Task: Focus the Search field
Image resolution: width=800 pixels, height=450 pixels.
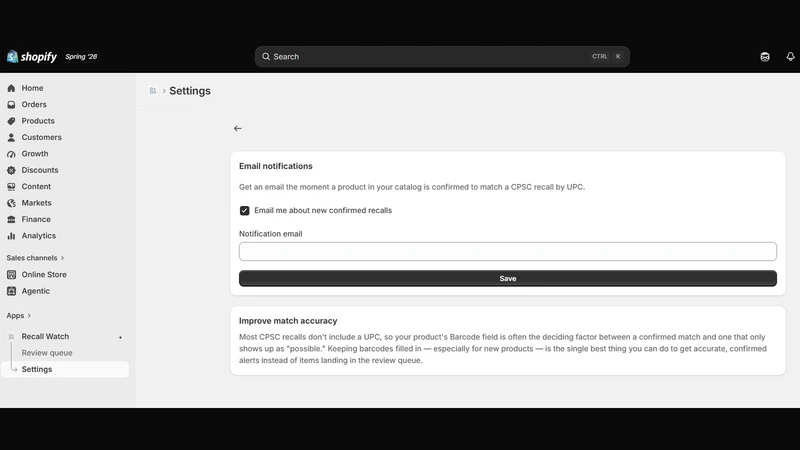Action: coord(442,57)
